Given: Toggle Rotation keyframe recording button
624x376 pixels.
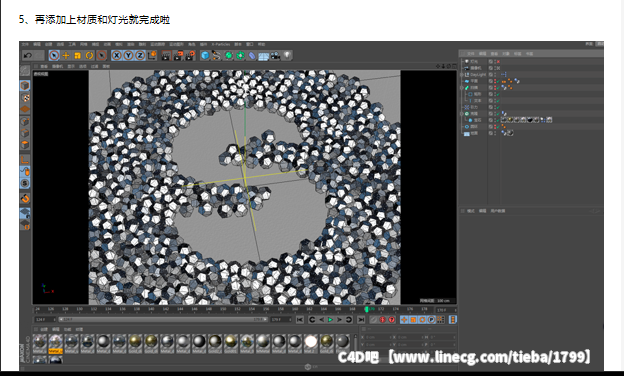Looking at the screenshot, I should (422, 320).
